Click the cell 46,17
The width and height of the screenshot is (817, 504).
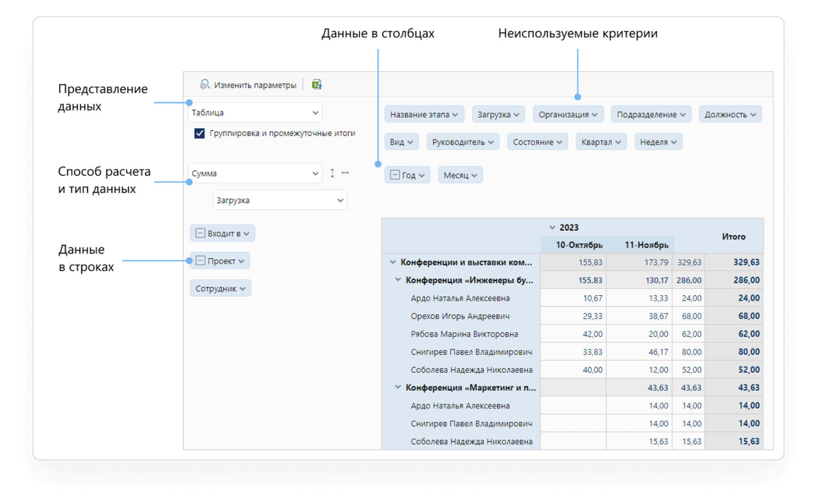[x=639, y=352]
